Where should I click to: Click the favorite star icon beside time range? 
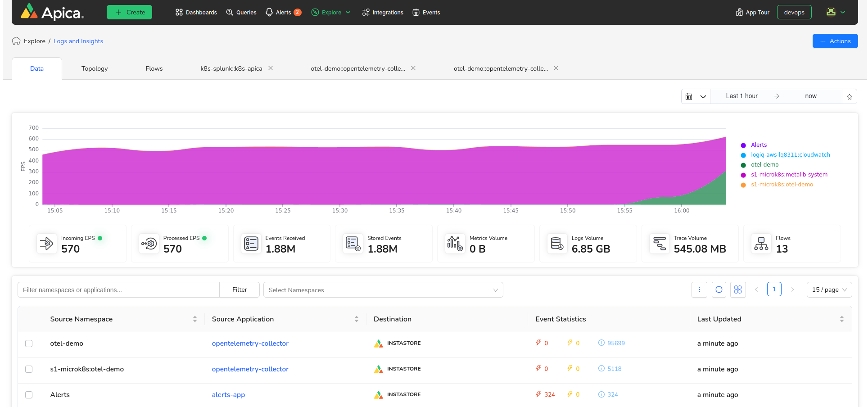click(849, 96)
